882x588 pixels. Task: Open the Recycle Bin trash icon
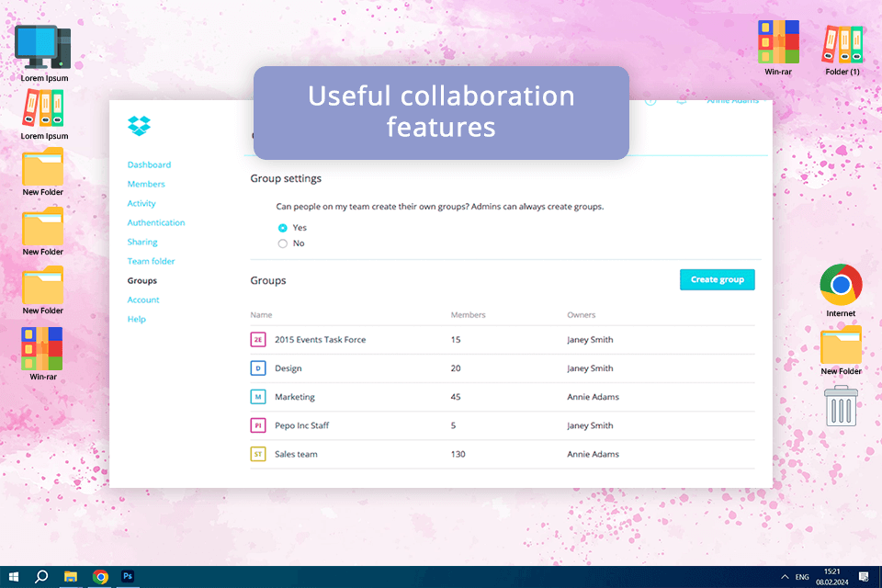(841, 406)
